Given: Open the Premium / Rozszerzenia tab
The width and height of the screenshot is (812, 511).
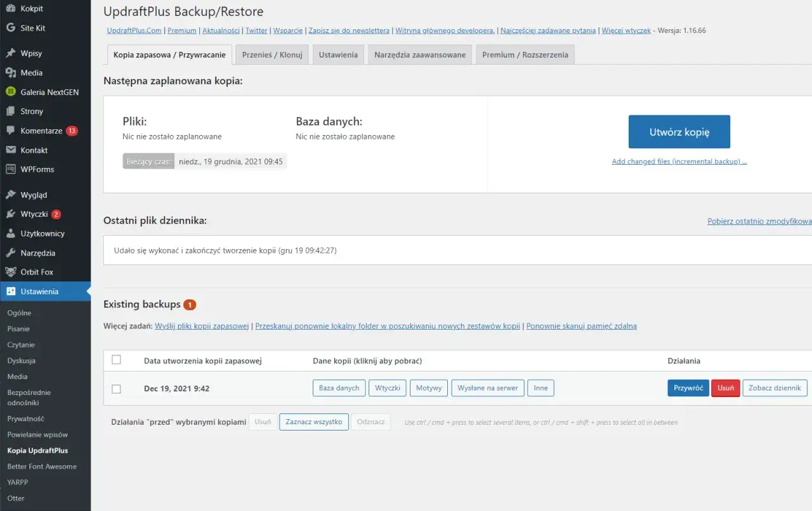Looking at the screenshot, I should 525,55.
